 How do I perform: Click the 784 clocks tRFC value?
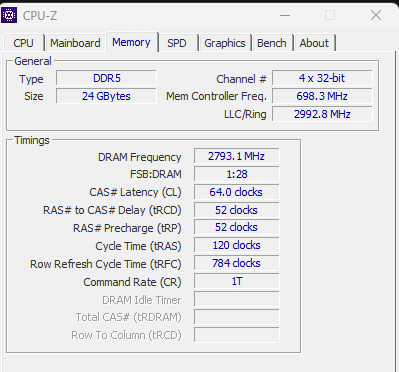237,263
